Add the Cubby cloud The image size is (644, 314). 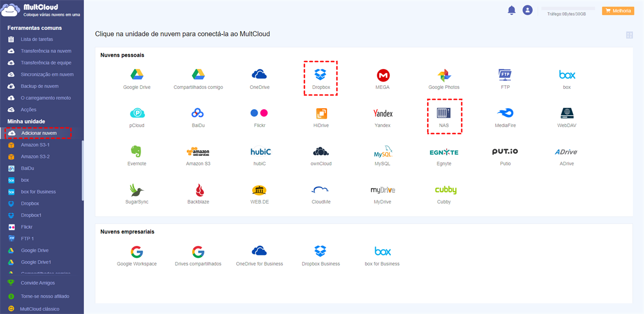click(x=445, y=190)
